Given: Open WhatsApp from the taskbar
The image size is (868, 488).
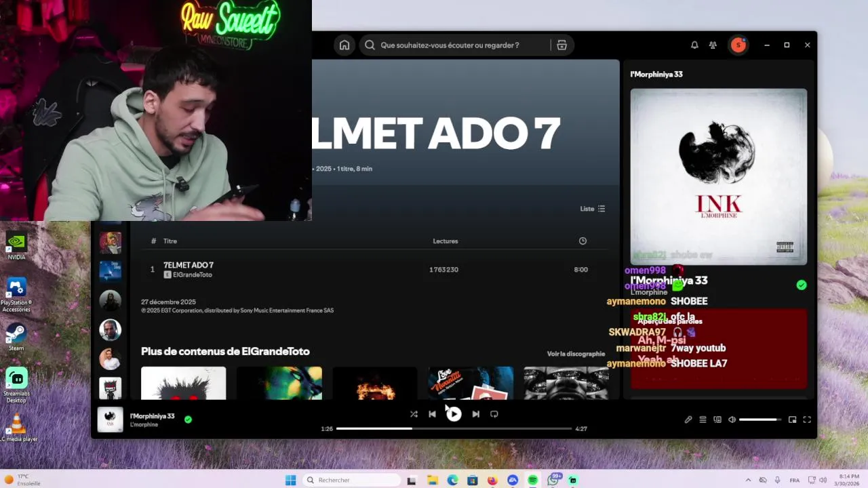Looking at the screenshot, I should point(553,480).
